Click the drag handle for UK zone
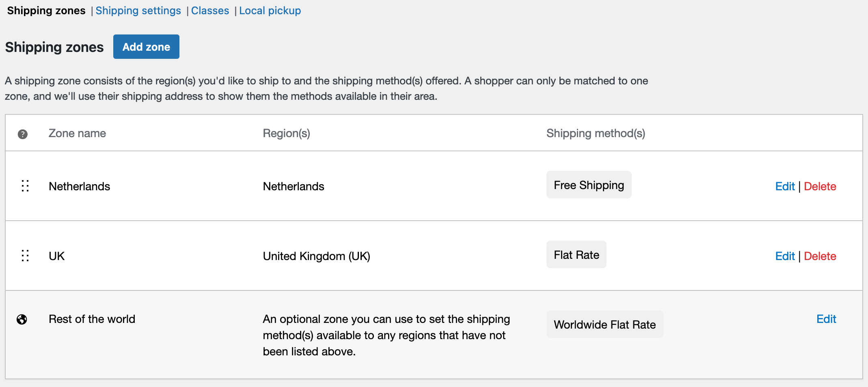 (x=25, y=256)
